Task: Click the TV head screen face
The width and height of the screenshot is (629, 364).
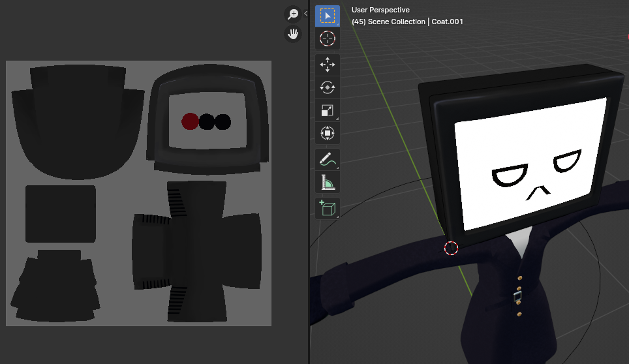Action: coord(530,164)
